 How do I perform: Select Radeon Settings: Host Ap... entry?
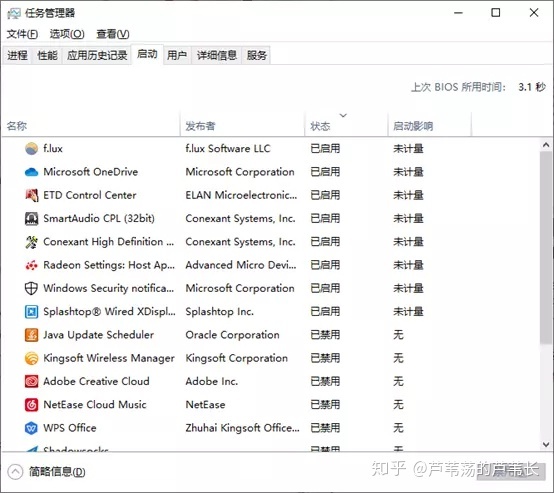(x=109, y=265)
